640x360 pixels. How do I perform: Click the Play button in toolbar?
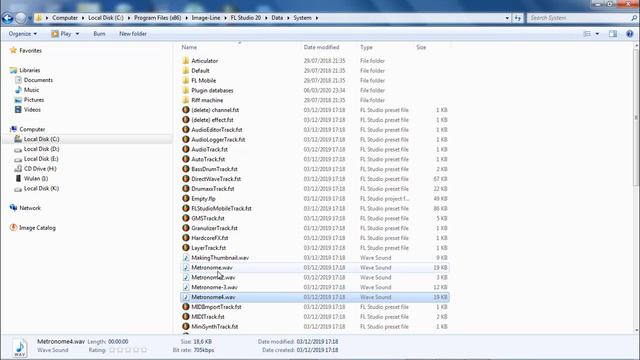[x=61, y=34]
